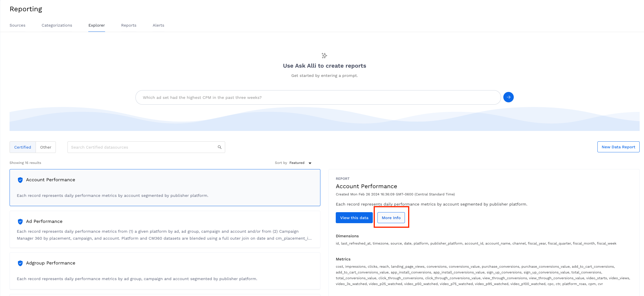Click the More Info button
This screenshot has width=644, height=296.
click(x=391, y=218)
